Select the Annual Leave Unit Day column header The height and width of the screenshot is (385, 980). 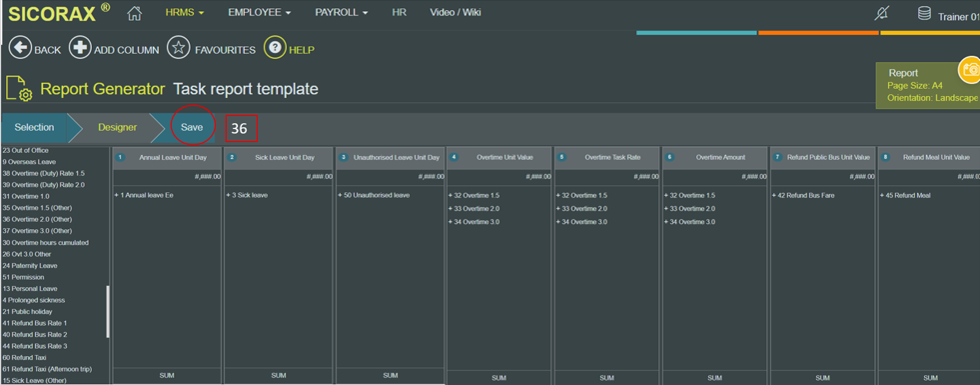[168, 158]
